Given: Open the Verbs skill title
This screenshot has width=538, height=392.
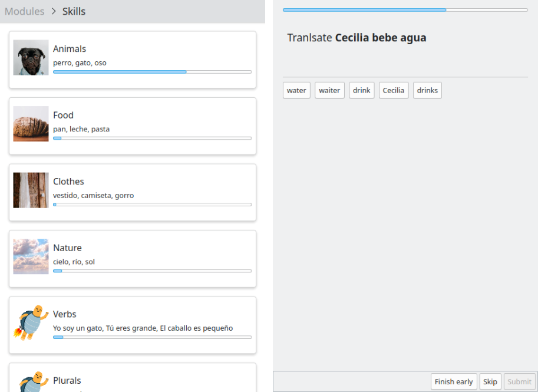Looking at the screenshot, I should coord(65,314).
